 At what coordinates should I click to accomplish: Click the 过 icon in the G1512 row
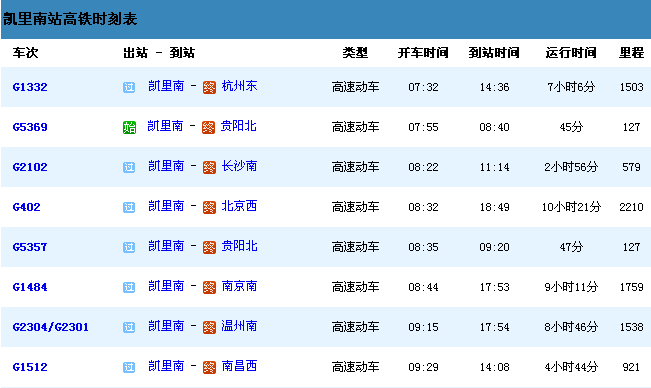129,367
